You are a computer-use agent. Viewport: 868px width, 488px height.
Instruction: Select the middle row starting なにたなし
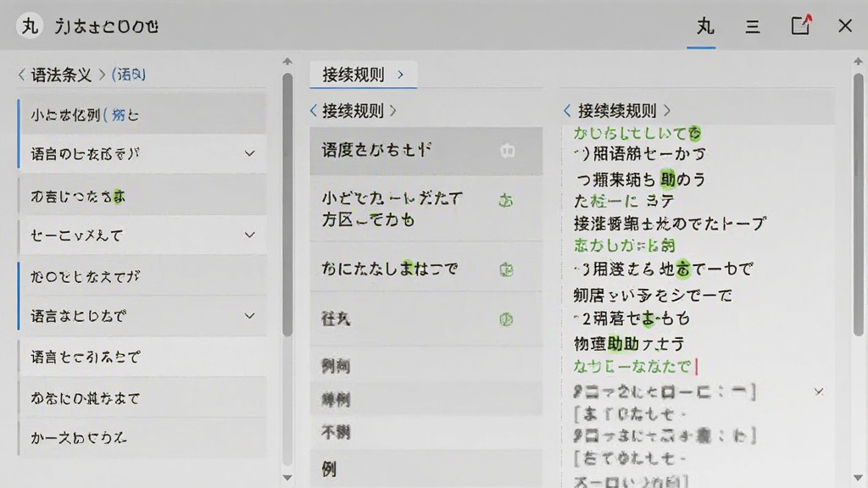(x=426, y=269)
